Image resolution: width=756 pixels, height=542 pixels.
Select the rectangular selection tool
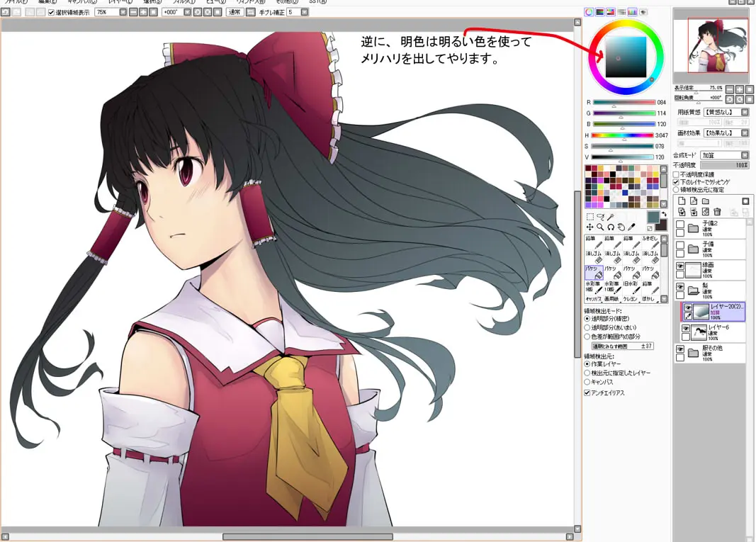click(589, 217)
